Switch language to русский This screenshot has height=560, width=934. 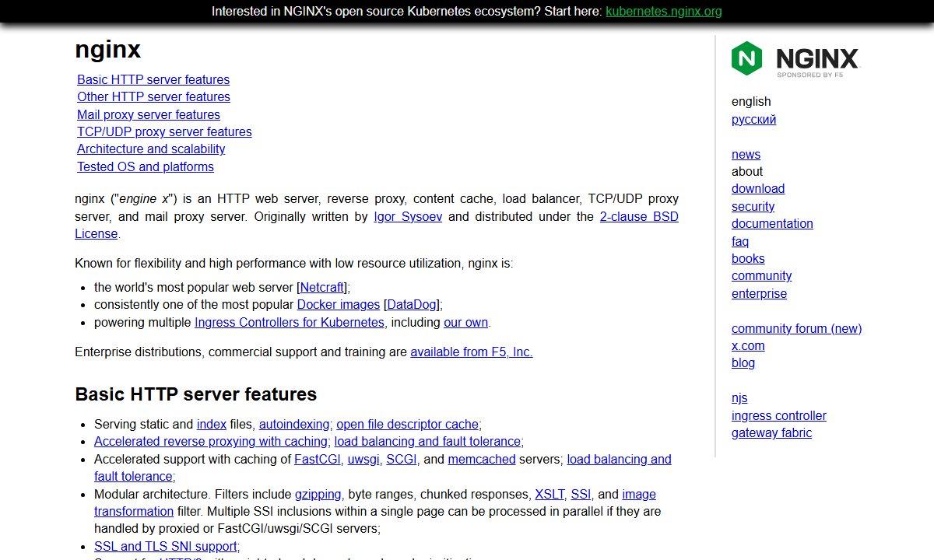pos(753,119)
